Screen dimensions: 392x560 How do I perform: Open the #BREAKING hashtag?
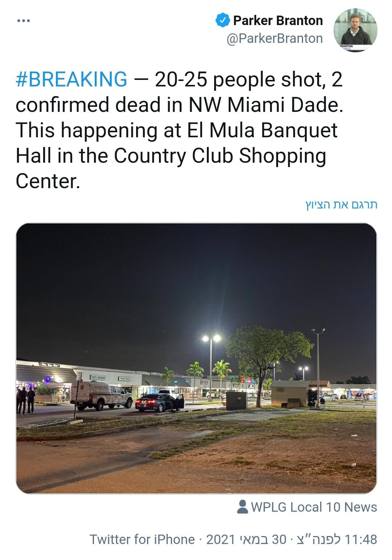(72, 79)
